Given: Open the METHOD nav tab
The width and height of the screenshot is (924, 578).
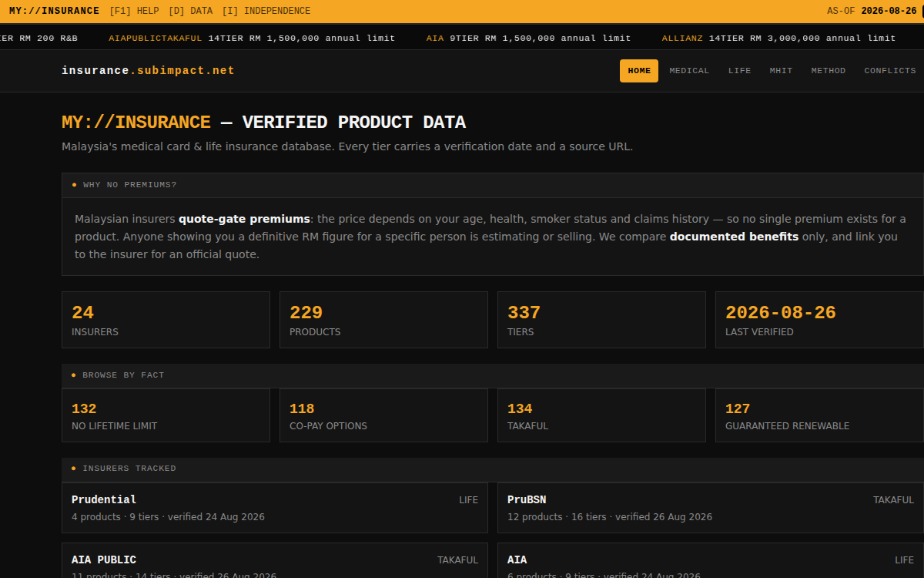Looking at the screenshot, I should [829, 71].
